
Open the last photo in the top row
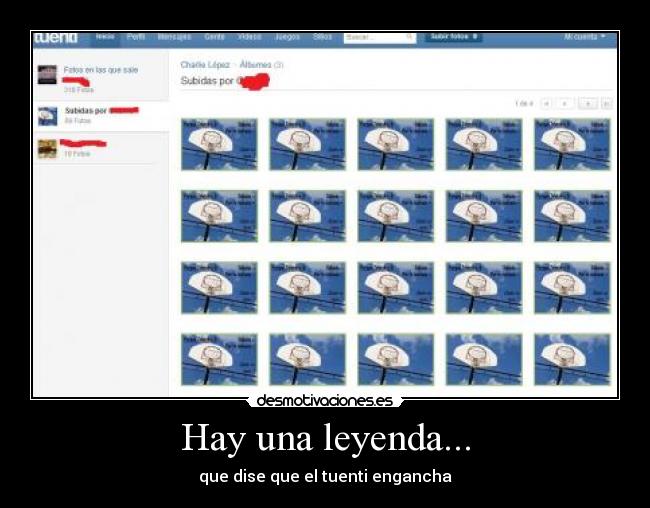click(x=572, y=144)
